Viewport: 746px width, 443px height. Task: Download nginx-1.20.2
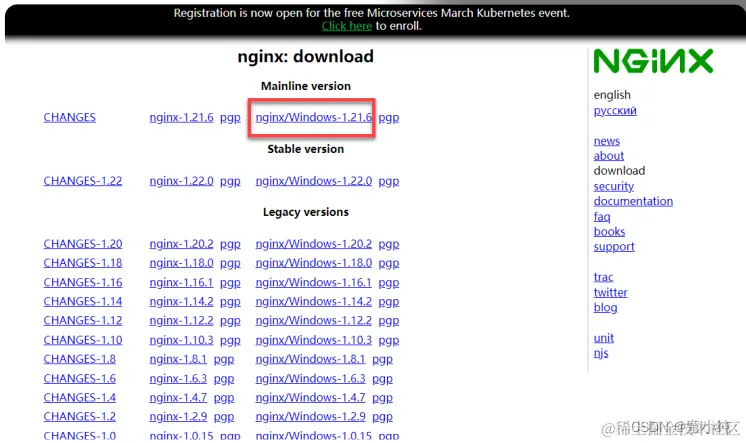(181, 244)
